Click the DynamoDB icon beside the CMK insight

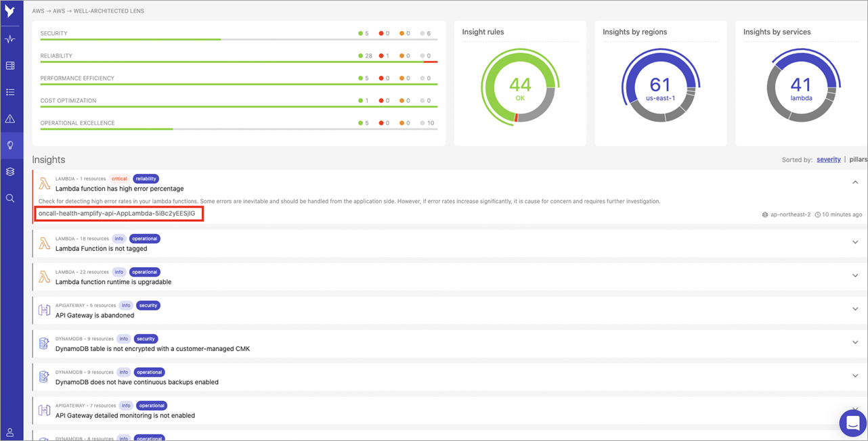point(44,342)
